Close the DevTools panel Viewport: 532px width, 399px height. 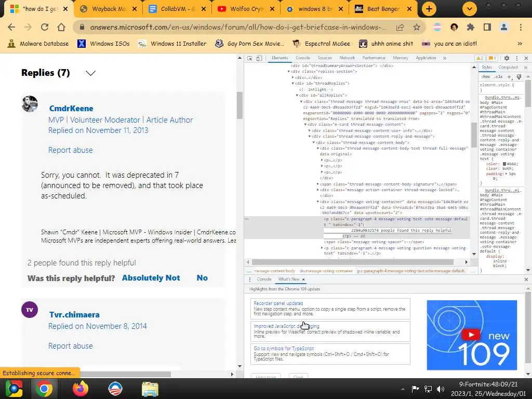(526, 58)
